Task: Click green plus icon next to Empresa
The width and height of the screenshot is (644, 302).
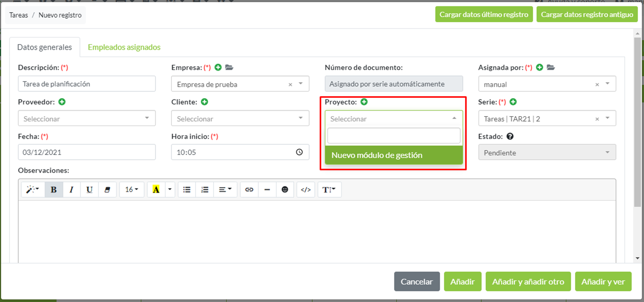Action: click(218, 67)
